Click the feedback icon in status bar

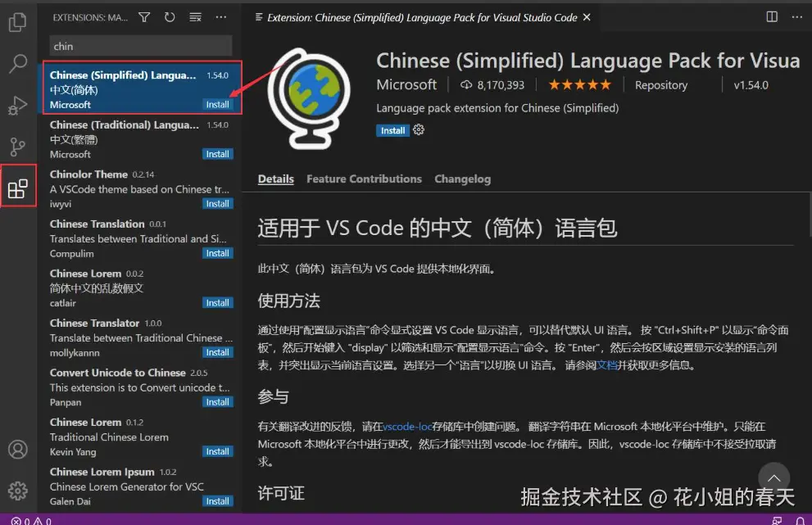pyautogui.click(x=777, y=520)
